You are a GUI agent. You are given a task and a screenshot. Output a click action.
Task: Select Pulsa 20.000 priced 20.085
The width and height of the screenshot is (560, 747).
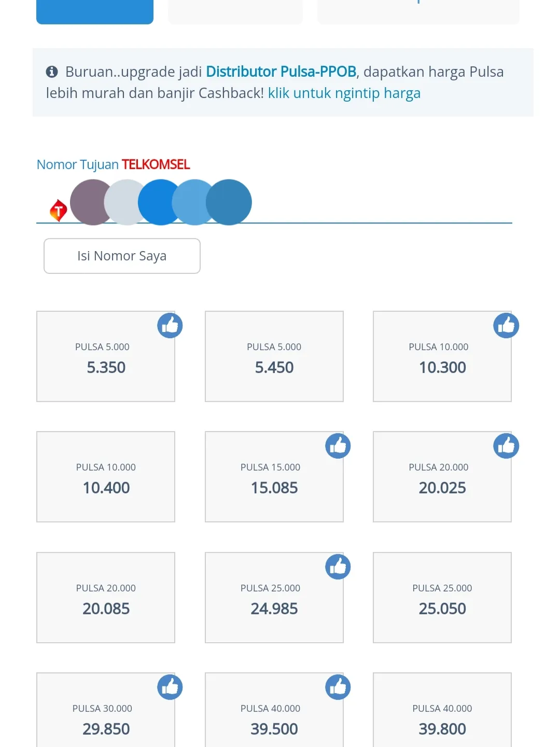[x=106, y=598]
